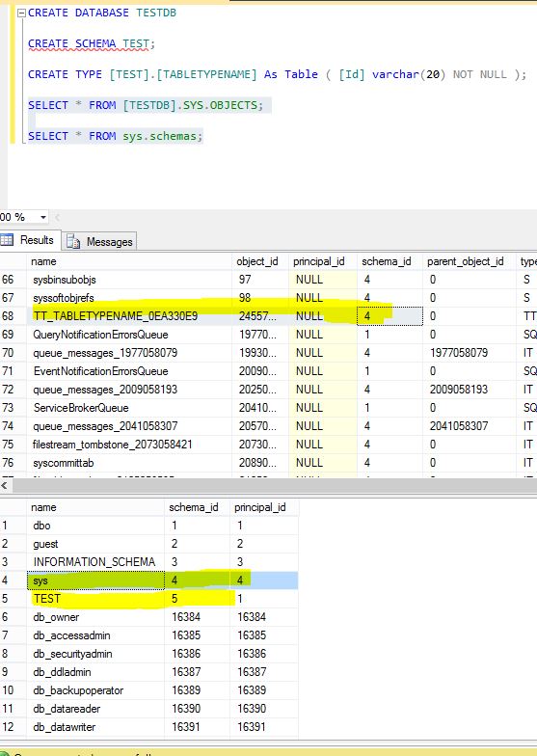
Task: Select the db_datareader schema cell
Action: 95,709
